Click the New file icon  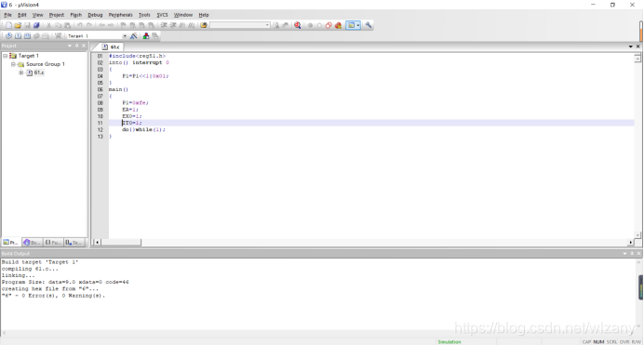pos(8,25)
